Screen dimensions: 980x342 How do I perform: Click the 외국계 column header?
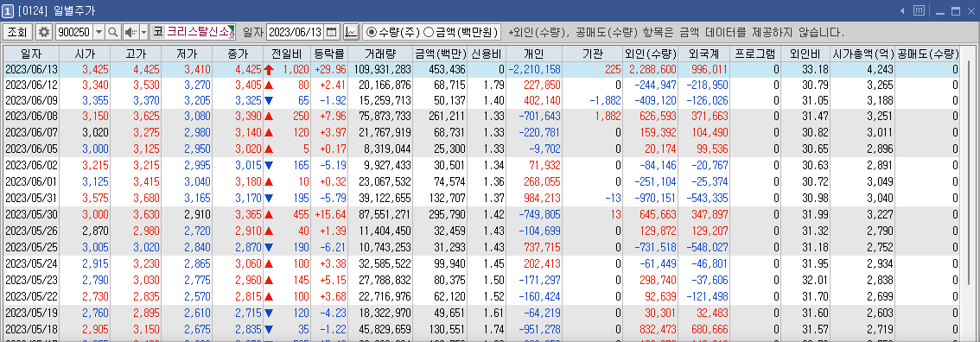pyautogui.click(x=704, y=54)
